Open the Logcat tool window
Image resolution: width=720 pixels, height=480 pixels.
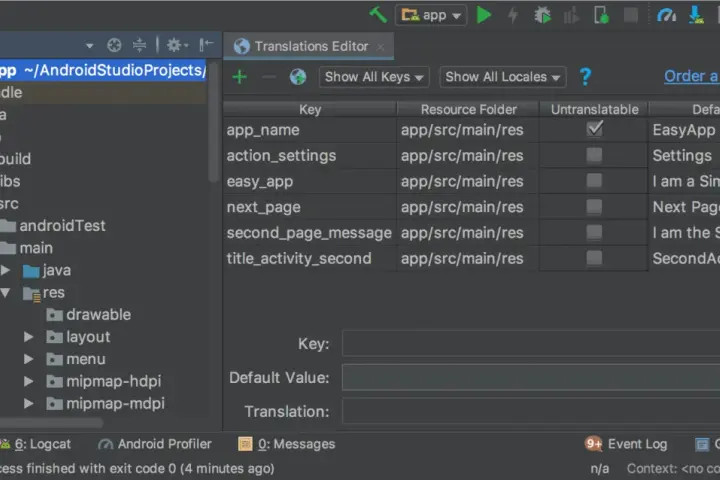pos(36,444)
